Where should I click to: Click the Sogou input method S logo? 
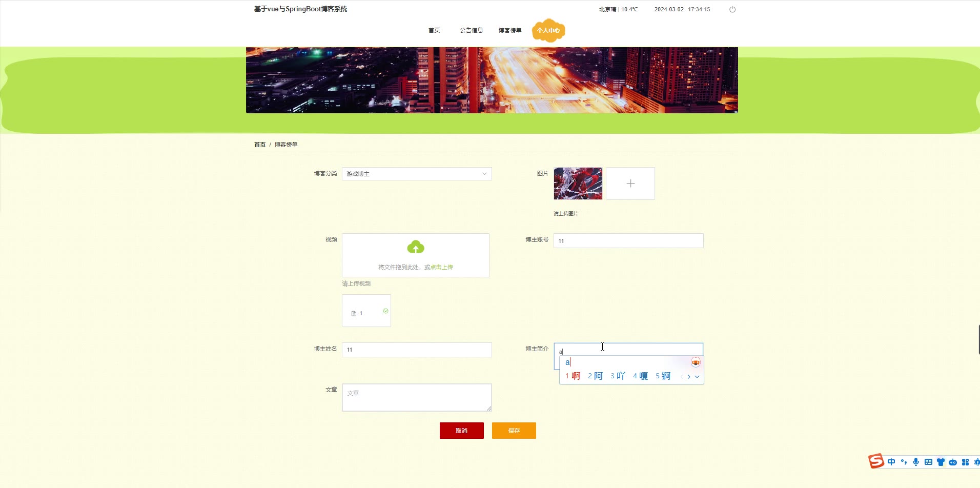click(876, 461)
